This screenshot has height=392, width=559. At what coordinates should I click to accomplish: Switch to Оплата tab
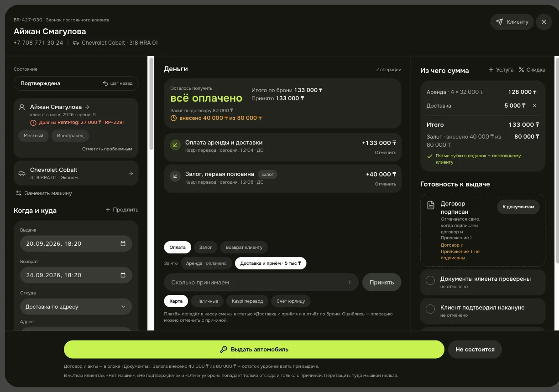coord(178,247)
